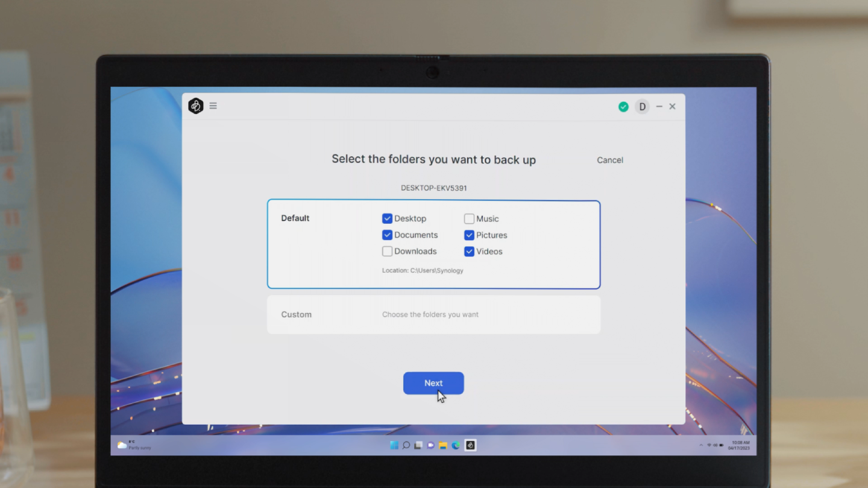Screen dimensions: 868x488
Task: Click the green sync status checkmark icon
Action: coord(623,107)
